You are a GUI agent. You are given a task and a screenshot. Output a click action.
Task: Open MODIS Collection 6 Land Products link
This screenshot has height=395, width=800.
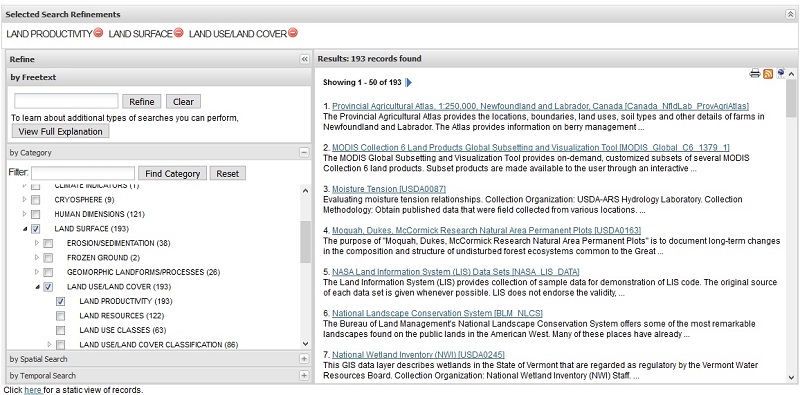tap(531, 147)
